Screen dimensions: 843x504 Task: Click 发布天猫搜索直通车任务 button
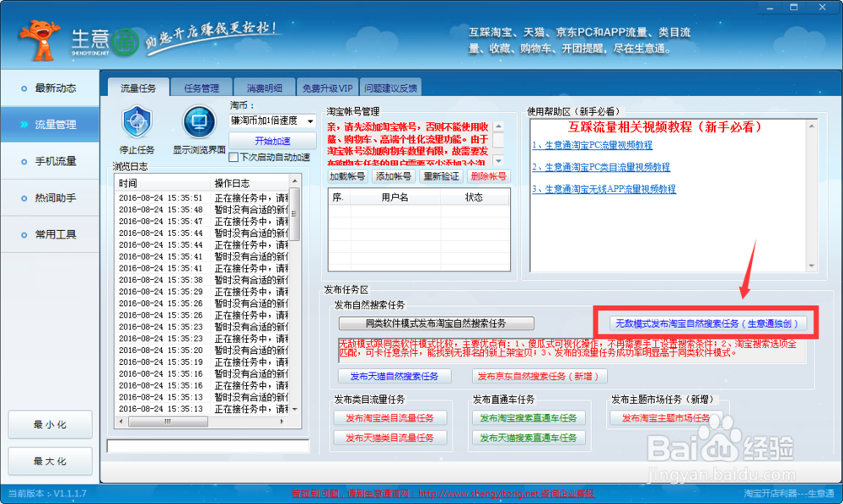pyautogui.click(x=529, y=438)
